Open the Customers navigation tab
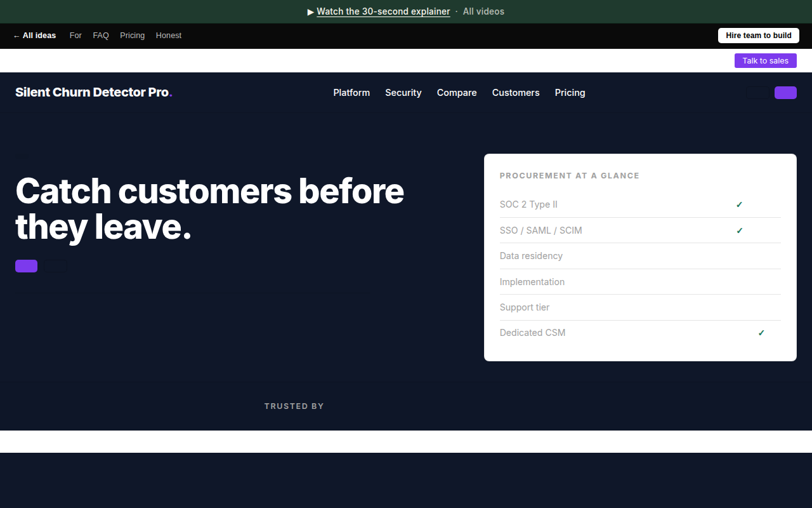 [x=516, y=93]
